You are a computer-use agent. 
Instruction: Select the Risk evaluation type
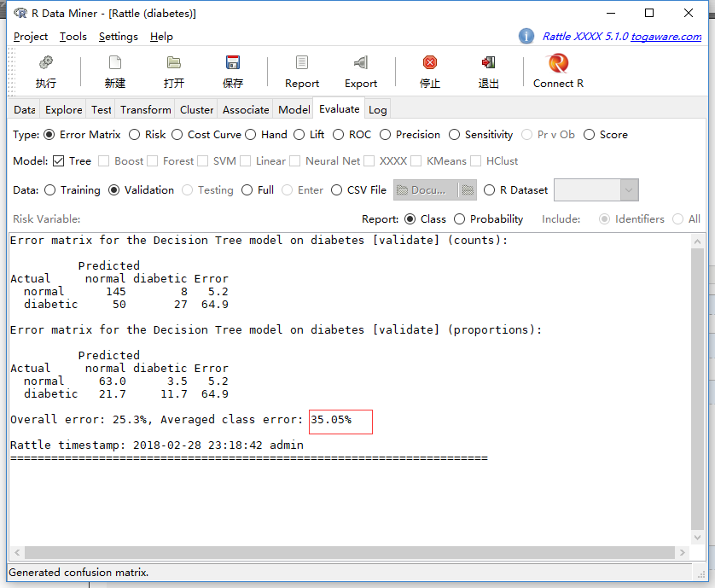(134, 135)
